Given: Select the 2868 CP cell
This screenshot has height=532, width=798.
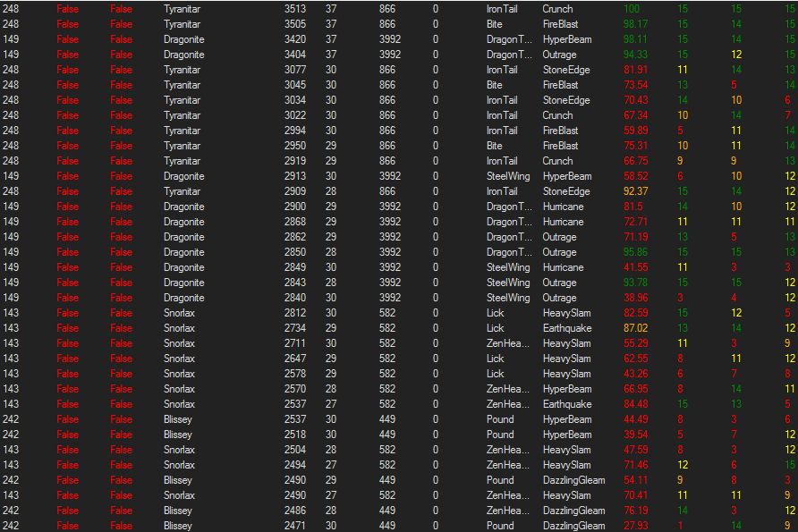Looking at the screenshot, I should [294, 223].
